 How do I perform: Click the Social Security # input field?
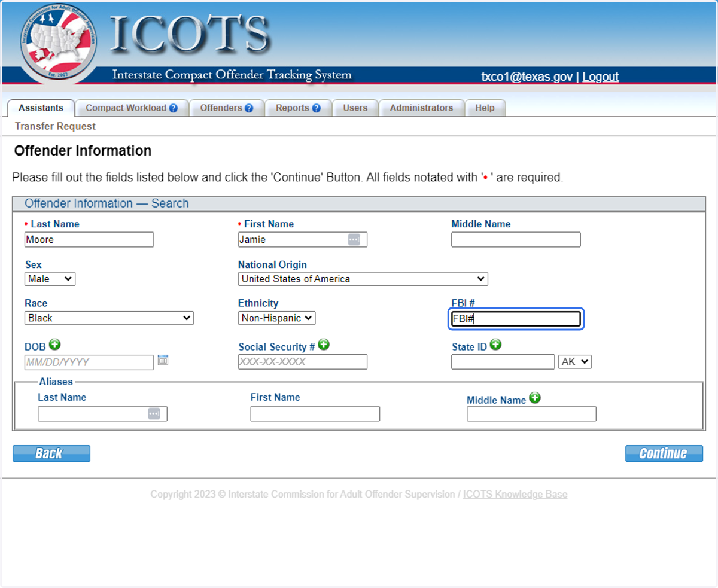point(302,362)
